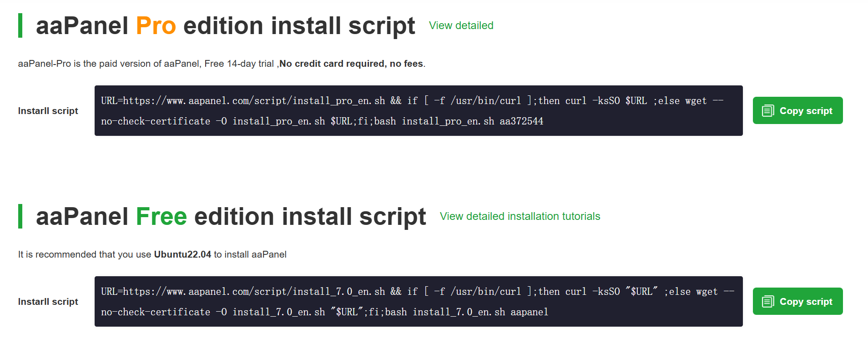Click 'aa372544' at the end of the Pro script

521,121
